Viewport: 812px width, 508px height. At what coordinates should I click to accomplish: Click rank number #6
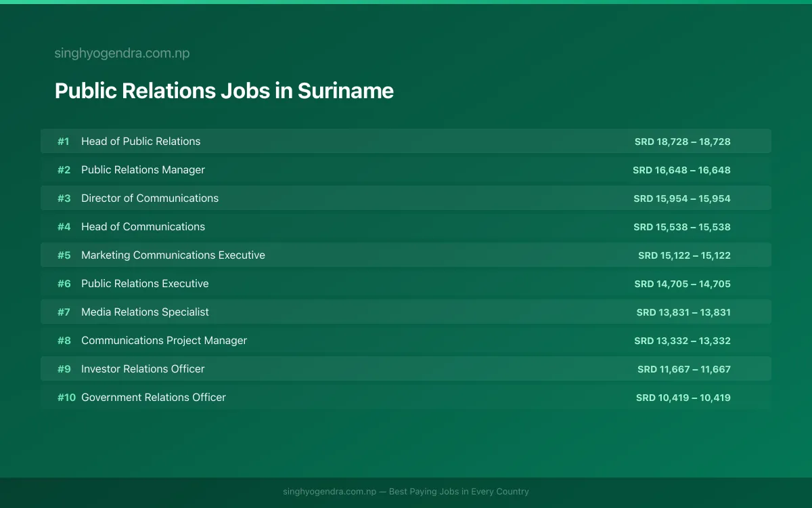pyautogui.click(x=64, y=284)
